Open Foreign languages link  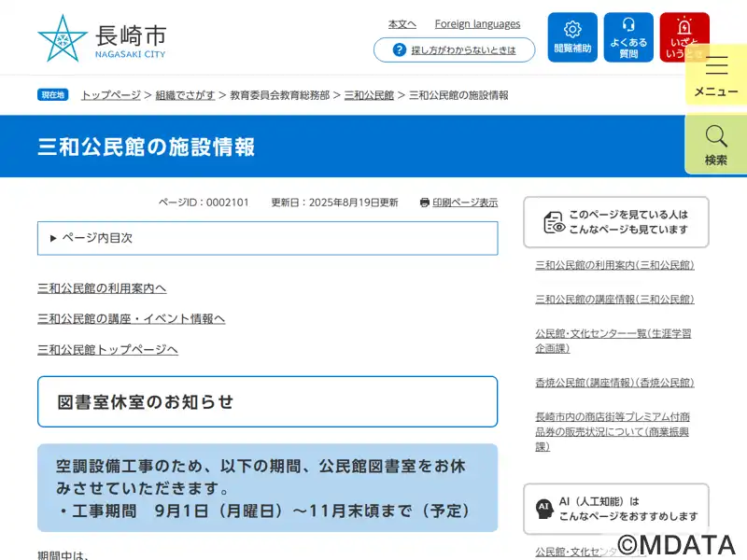coord(477,24)
